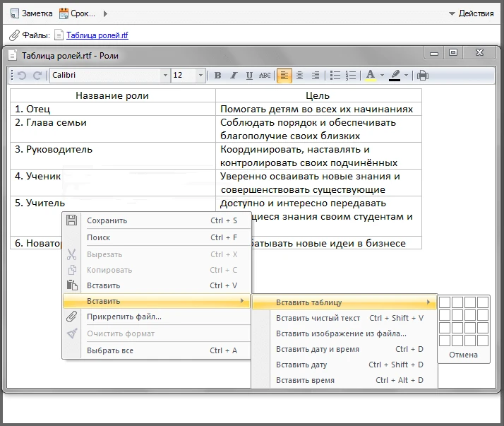Center-align the text
The image size is (504, 426).
tap(300, 76)
